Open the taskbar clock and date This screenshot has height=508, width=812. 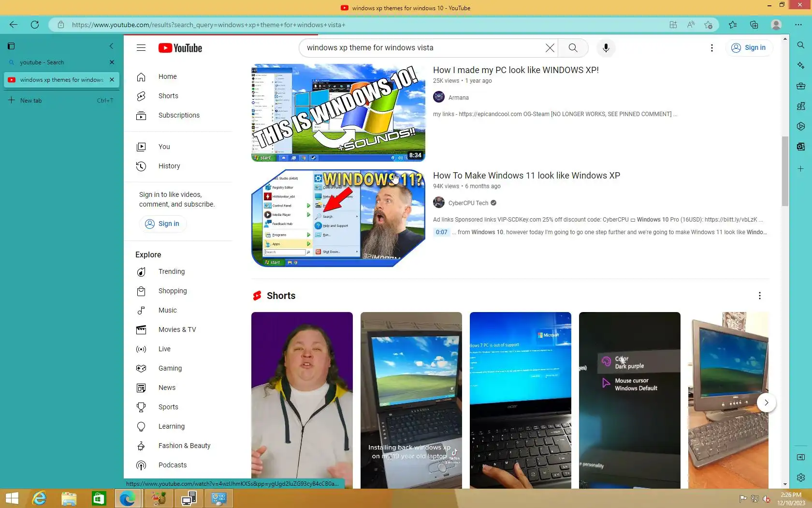[791, 499]
